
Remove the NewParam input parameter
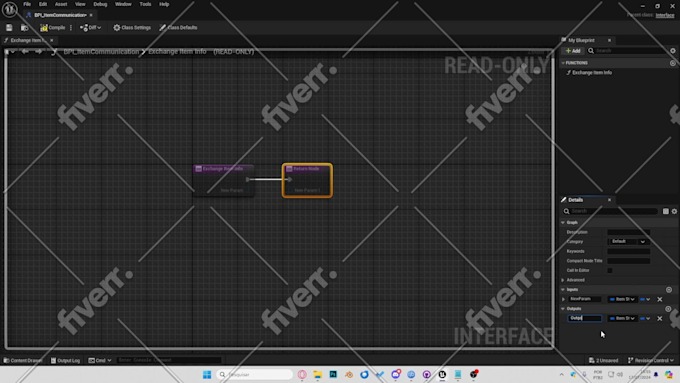click(x=660, y=299)
